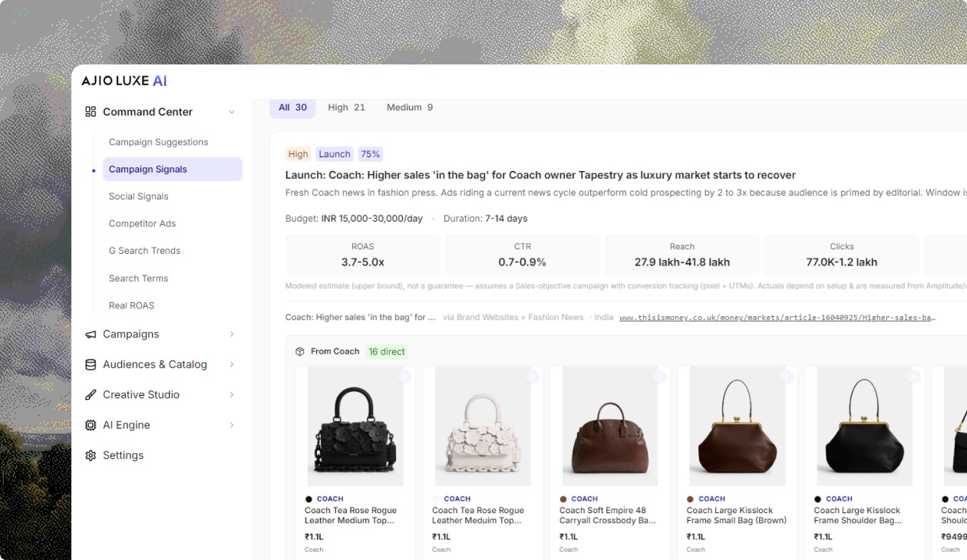Open Search Terms page
The width and height of the screenshot is (967, 560).
point(138,278)
